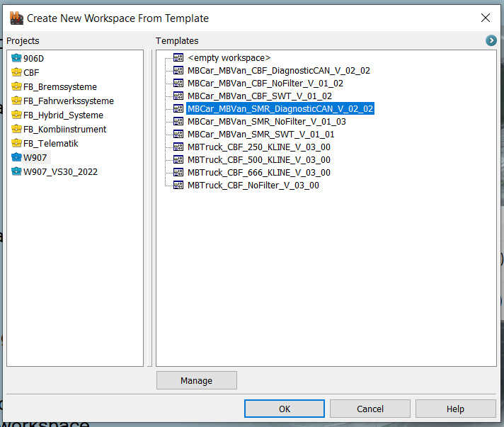Click the FB_Fahrwerkssysteme project icon
Screen dimensions: 504x427
[x=16, y=101]
